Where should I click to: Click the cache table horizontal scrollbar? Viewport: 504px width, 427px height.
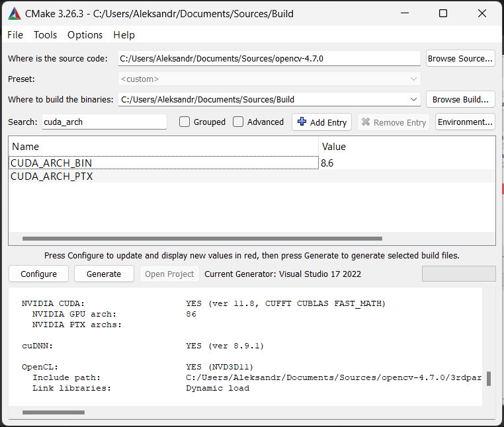[202, 239]
